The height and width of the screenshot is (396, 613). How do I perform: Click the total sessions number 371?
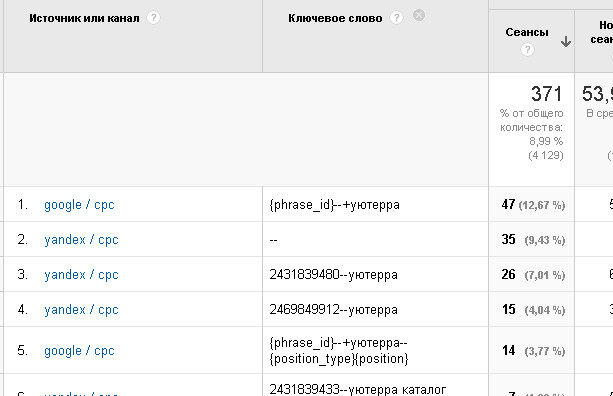[x=546, y=94]
